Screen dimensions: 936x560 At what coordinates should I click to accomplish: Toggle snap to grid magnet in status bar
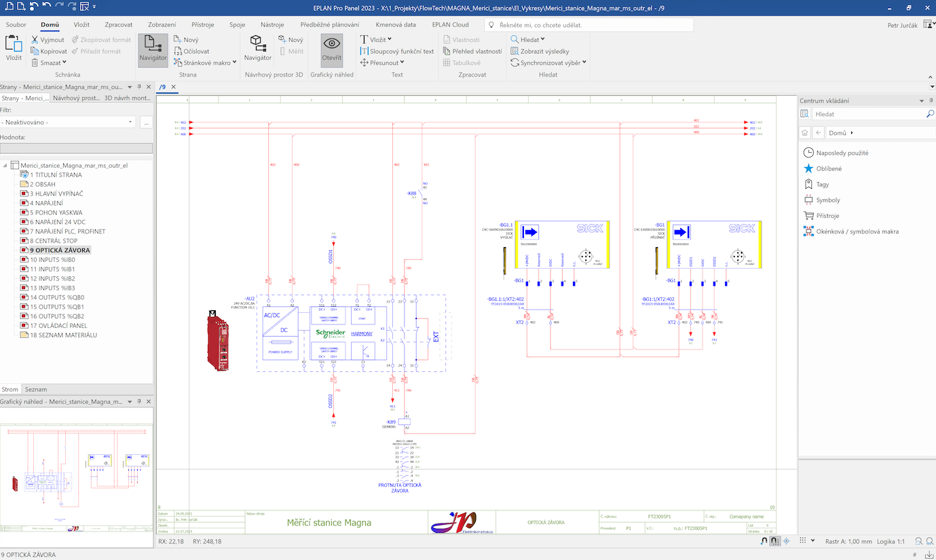[775, 541]
